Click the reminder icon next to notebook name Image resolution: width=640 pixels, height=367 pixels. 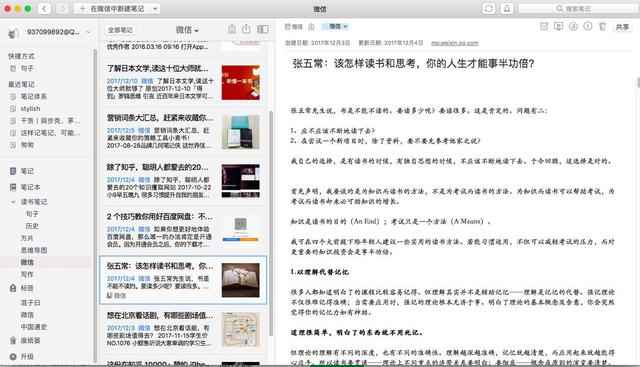tap(311, 27)
